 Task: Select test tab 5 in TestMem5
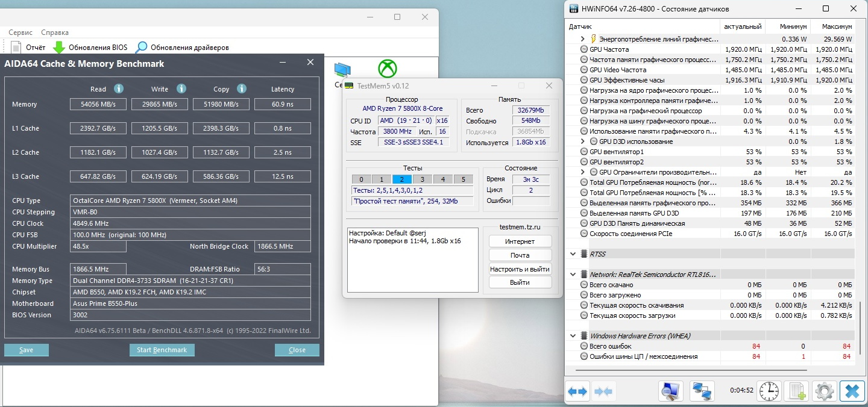coord(463,179)
